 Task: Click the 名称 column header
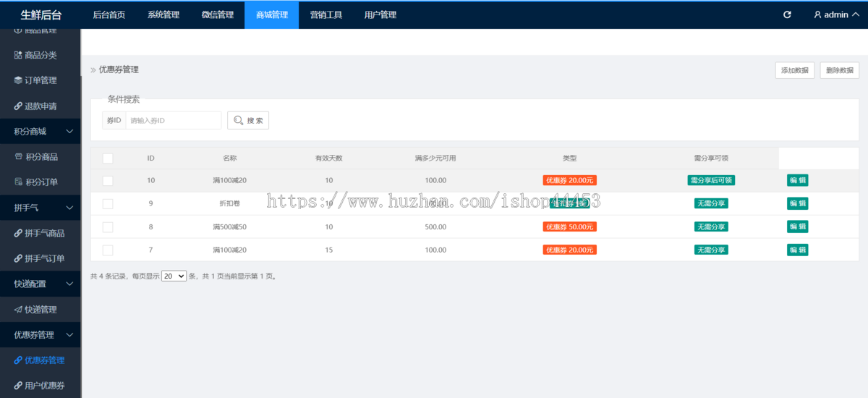(230, 158)
